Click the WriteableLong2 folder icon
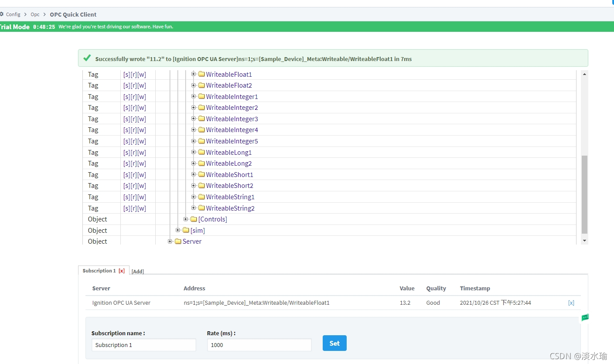This screenshot has width=614, height=364. click(x=201, y=163)
